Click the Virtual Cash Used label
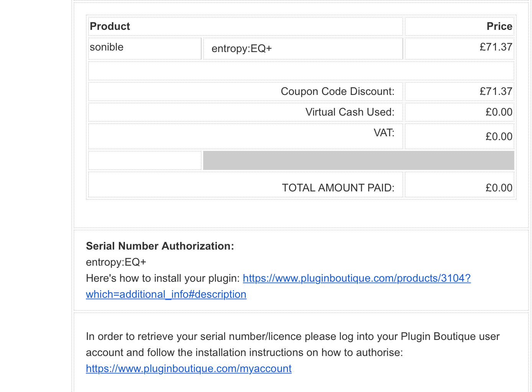The width and height of the screenshot is (532, 392). click(x=350, y=112)
